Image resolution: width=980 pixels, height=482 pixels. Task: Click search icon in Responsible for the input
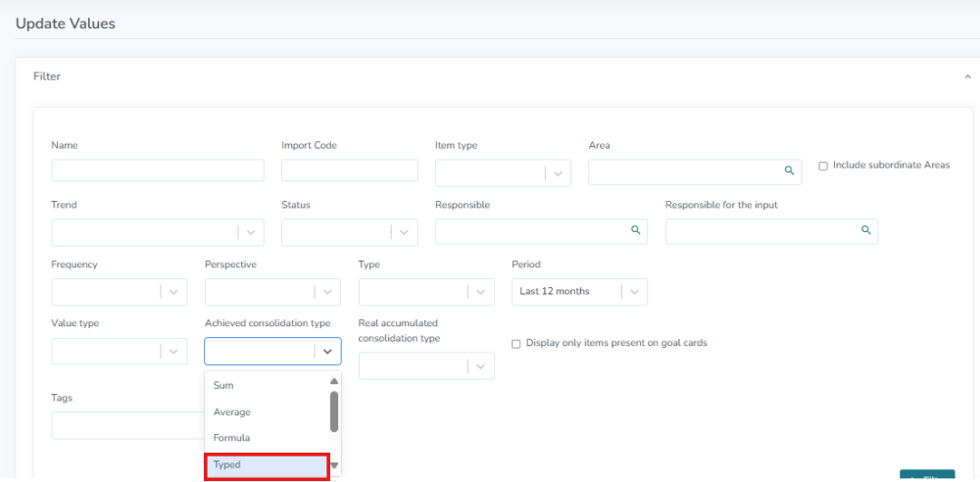866,230
